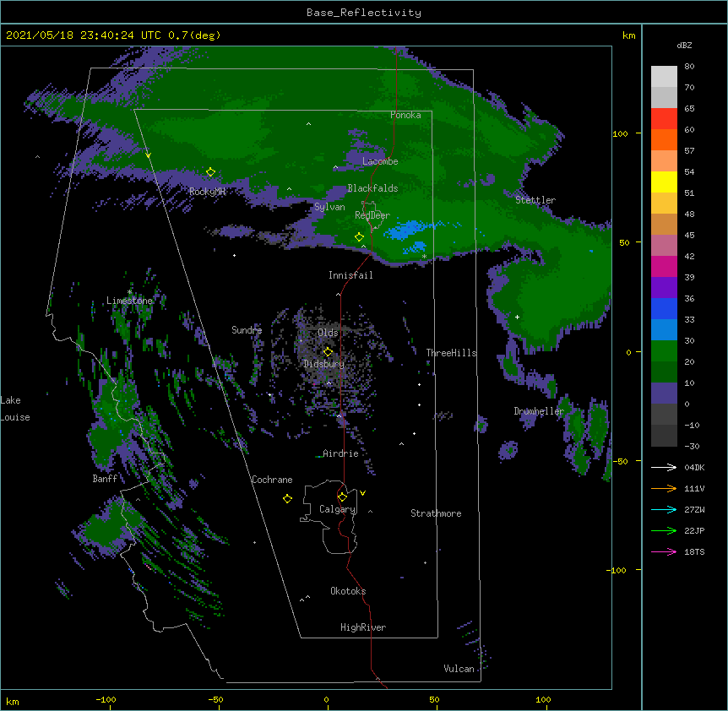Click the white plus marker inside green echo near Drumheller
This screenshot has height=711, width=728.
coord(517,317)
